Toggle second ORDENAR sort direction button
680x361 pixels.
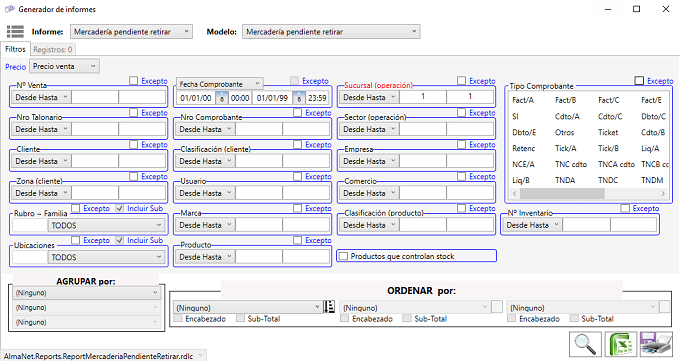(497, 307)
